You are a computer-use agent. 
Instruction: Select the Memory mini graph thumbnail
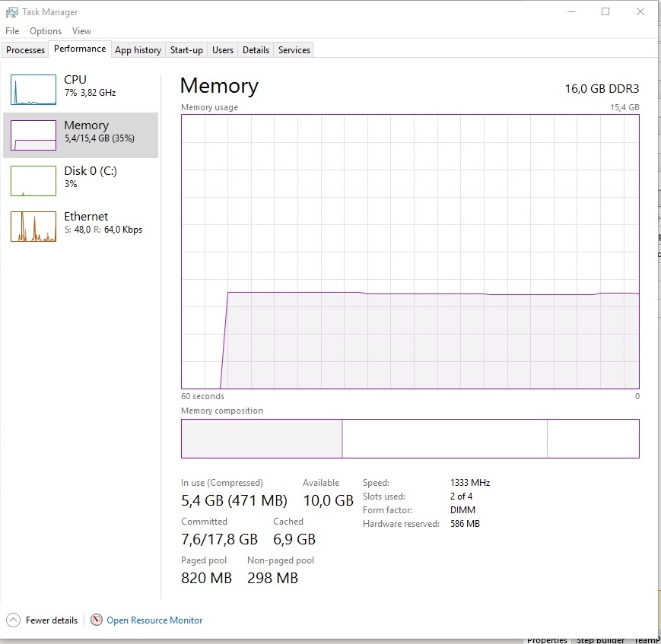pyautogui.click(x=33, y=135)
